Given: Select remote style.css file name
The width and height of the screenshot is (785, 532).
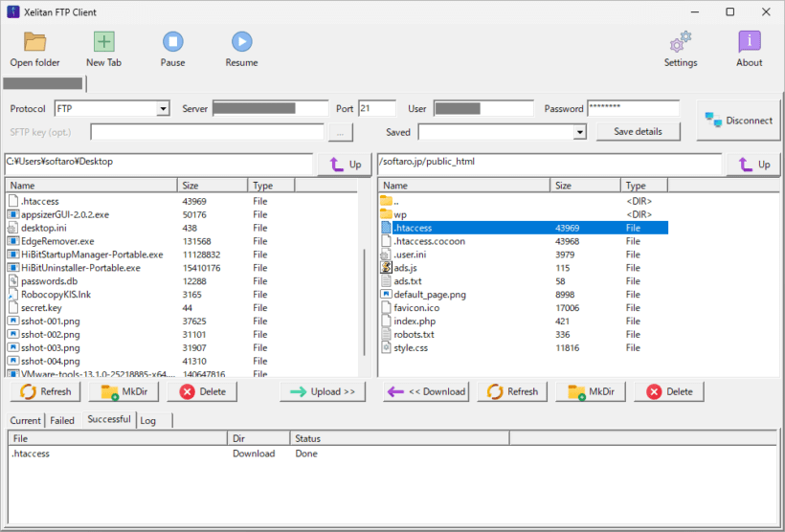Looking at the screenshot, I should coord(411,348).
